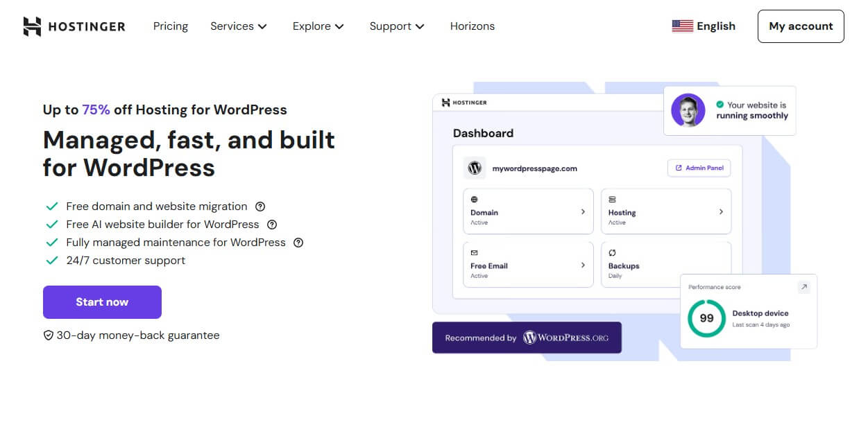Click the envelope icon on Free Email card

pos(474,253)
